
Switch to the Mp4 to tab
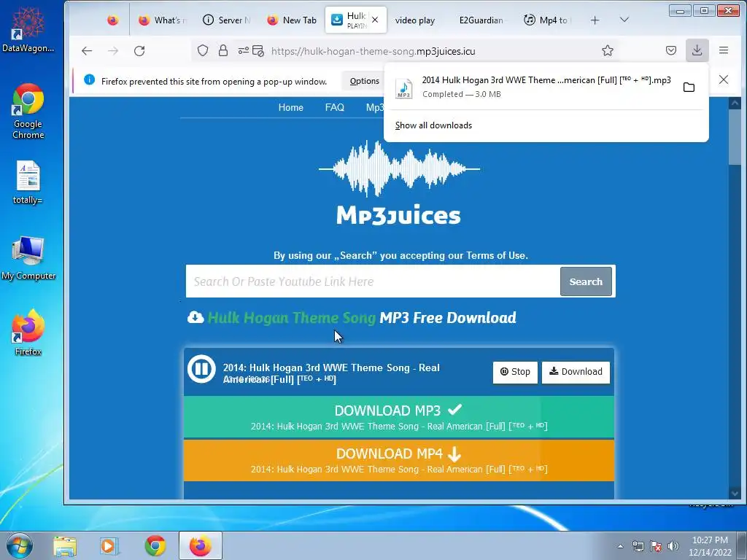tap(548, 20)
